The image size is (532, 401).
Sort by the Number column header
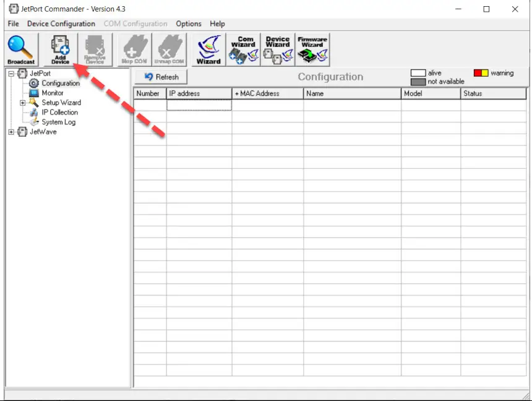pos(150,93)
